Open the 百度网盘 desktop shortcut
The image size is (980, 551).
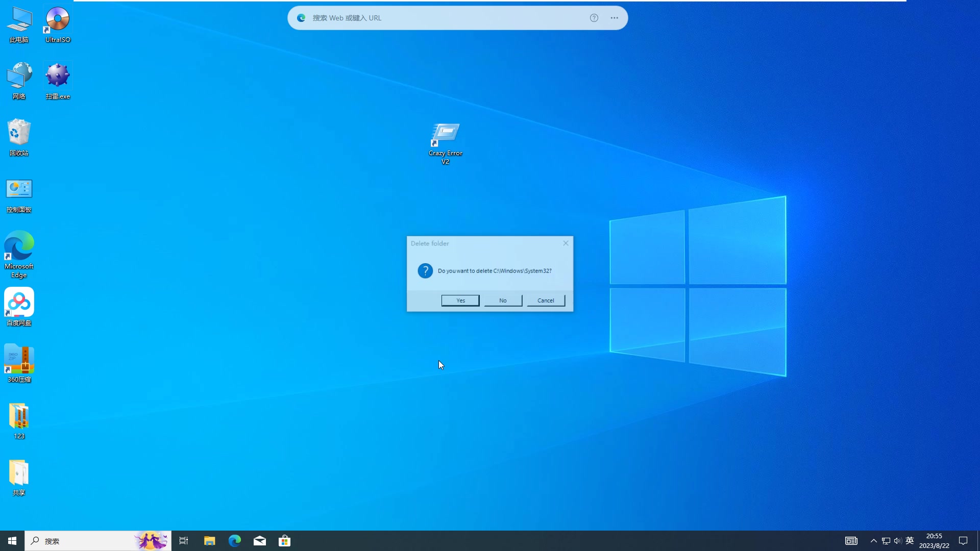19,303
